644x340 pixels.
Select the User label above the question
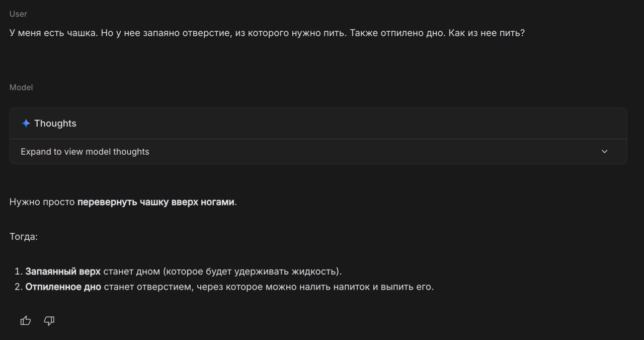pyautogui.click(x=18, y=14)
